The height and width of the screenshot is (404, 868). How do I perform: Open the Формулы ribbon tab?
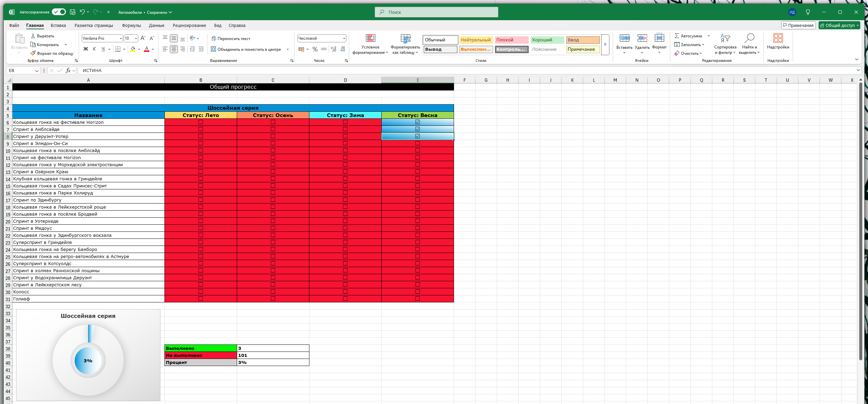131,25
